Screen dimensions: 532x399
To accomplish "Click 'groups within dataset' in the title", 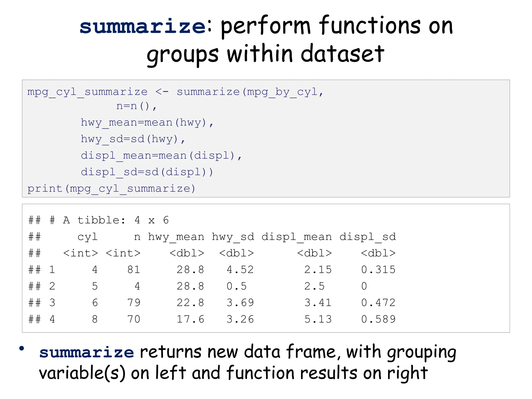I will pos(265,54).
